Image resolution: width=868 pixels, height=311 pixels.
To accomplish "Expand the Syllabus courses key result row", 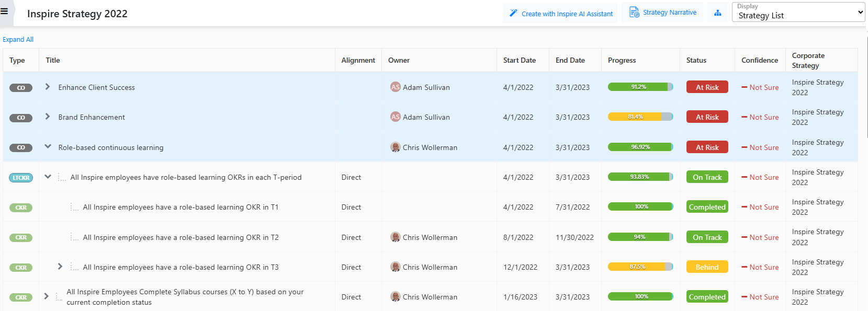I will click(x=47, y=296).
